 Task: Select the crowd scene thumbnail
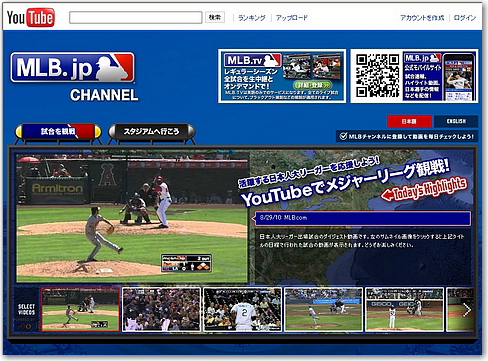[x=161, y=310]
